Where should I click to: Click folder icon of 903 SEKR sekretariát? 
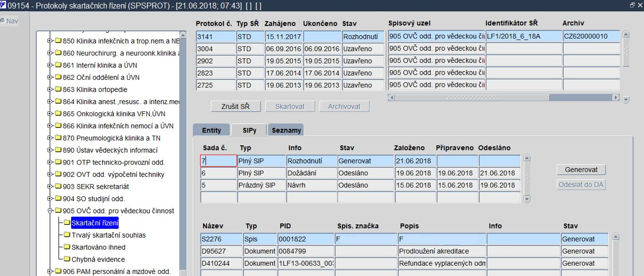58,187
